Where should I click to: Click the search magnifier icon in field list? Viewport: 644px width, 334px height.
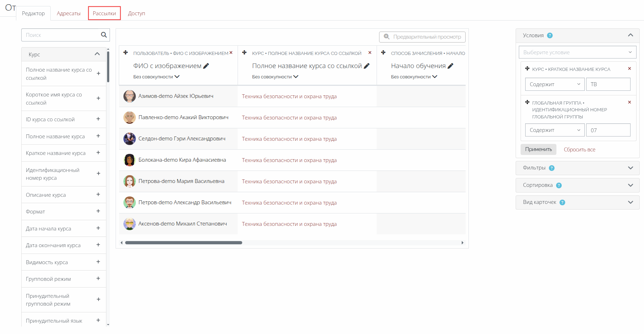[x=104, y=35]
